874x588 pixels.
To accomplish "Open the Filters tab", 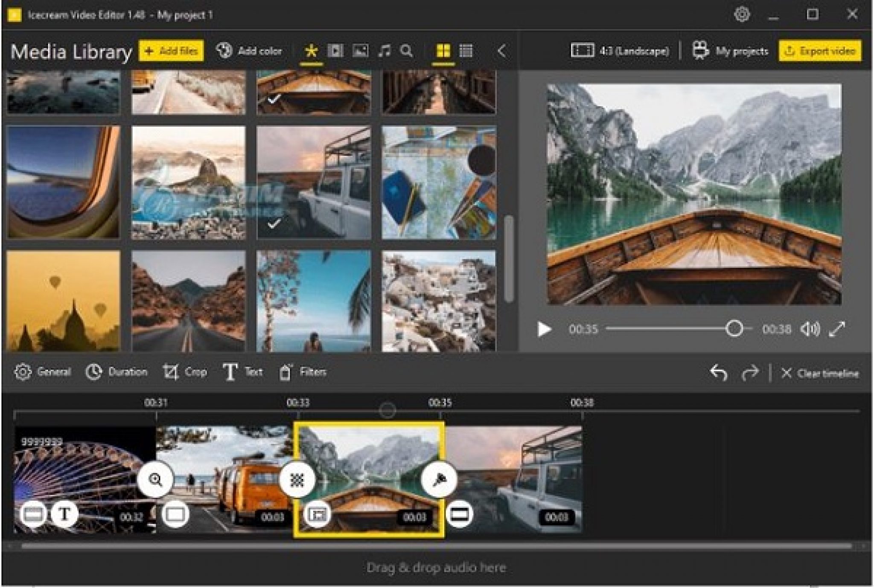I will pos(303,372).
